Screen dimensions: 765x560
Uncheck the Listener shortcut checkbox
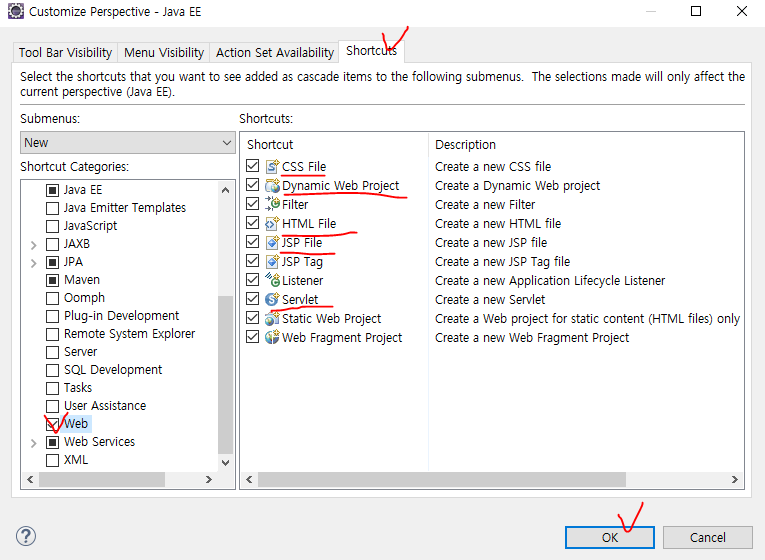(x=252, y=280)
